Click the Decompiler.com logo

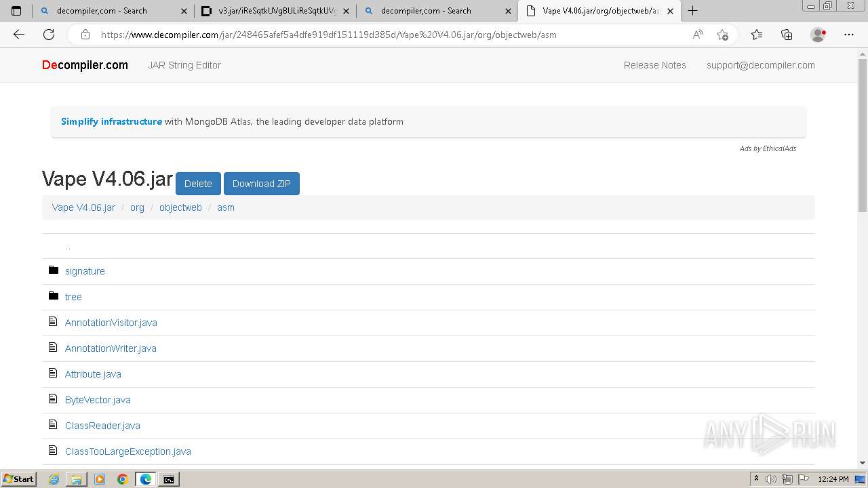[85, 65]
